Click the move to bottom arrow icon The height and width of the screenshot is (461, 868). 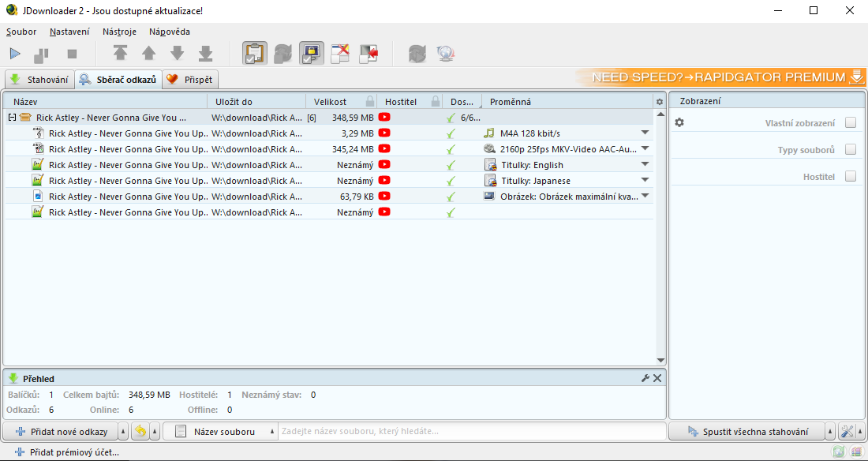(x=205, y=54)
